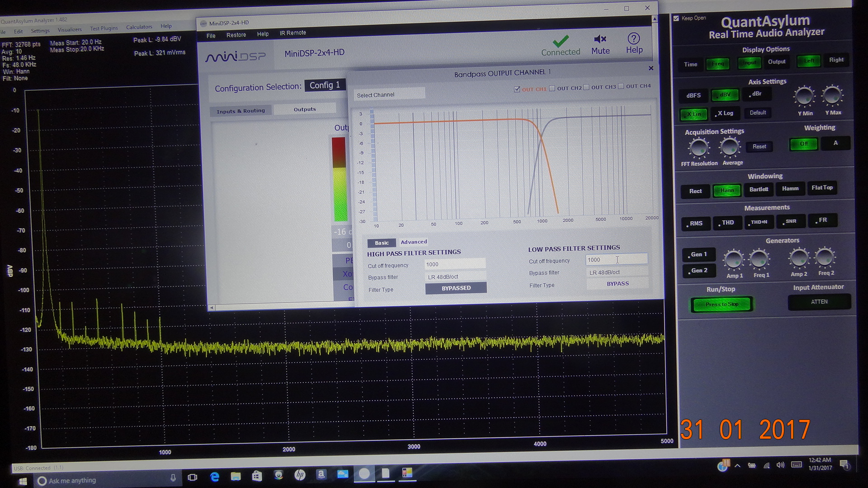Viewport: 868px width, 488px height.
Task: Switch to the Outputs tab
Action: 305,109
